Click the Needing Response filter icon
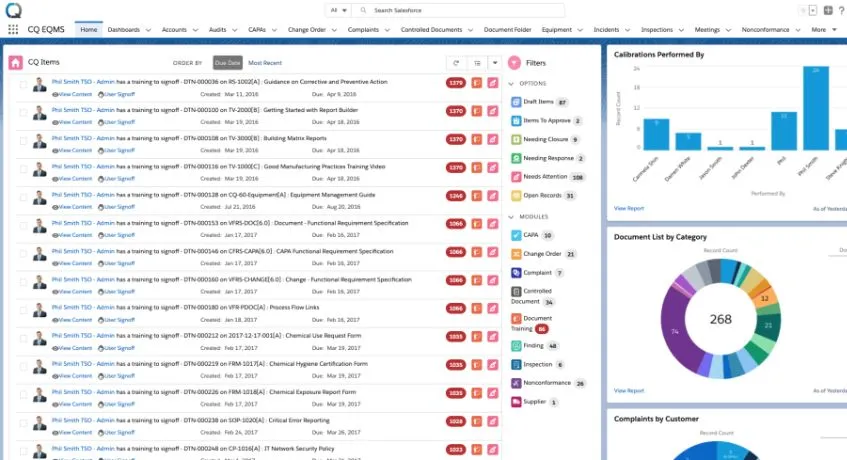Image resolution: width=847 pixels, height=460 pixels. click(516, 158)
